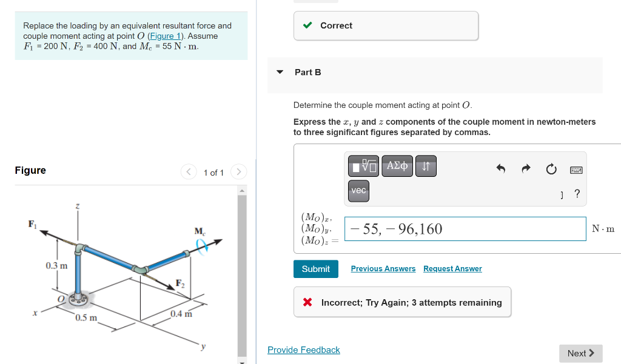Click the up-down arrows icon in equation toolbar

425,166
